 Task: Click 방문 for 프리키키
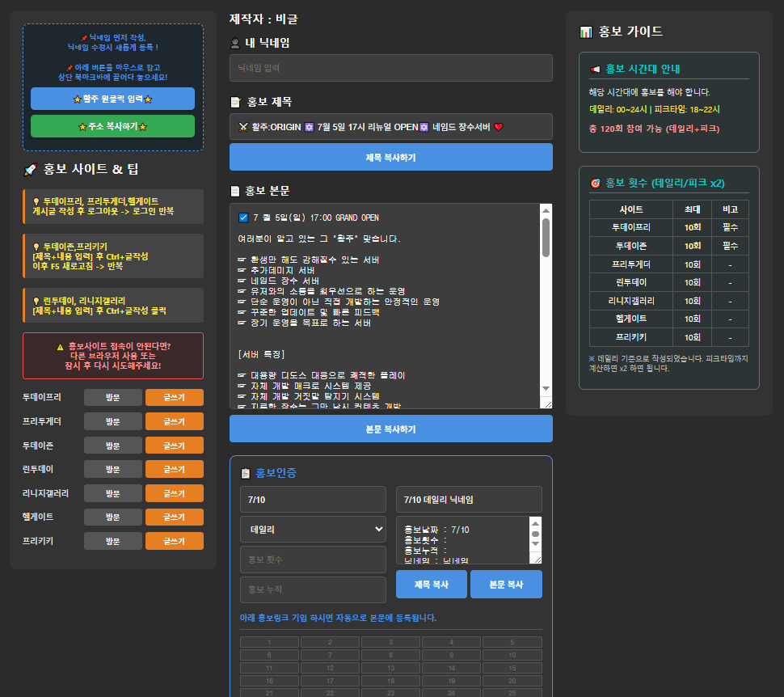[x=113, y=541]
